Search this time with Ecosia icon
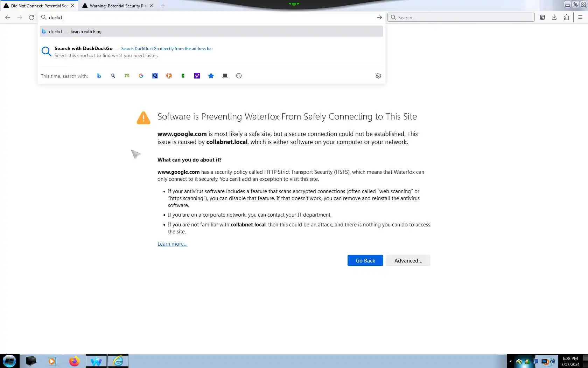The image size is (588, 368). [183, 76]
